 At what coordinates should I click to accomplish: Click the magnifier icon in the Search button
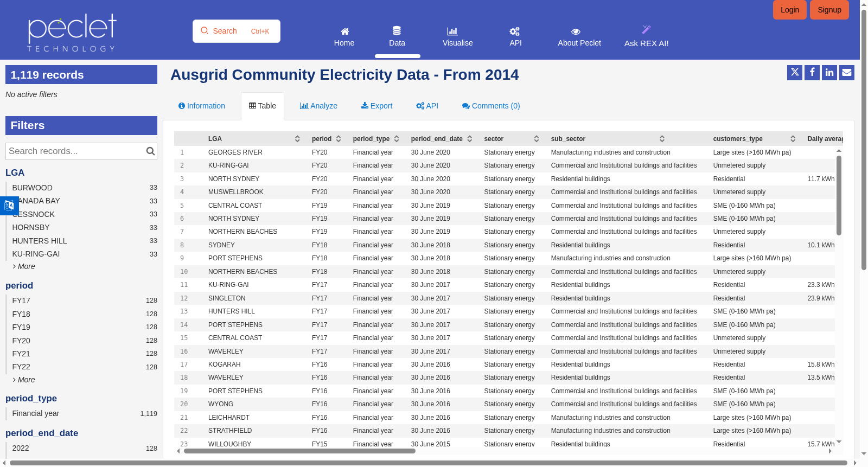click(205, 31)
